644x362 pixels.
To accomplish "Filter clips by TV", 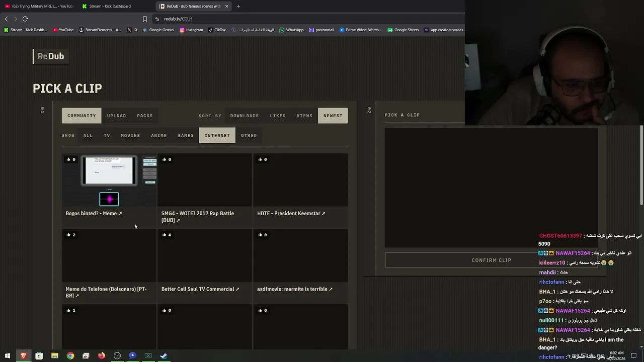I will pos(107,135).
